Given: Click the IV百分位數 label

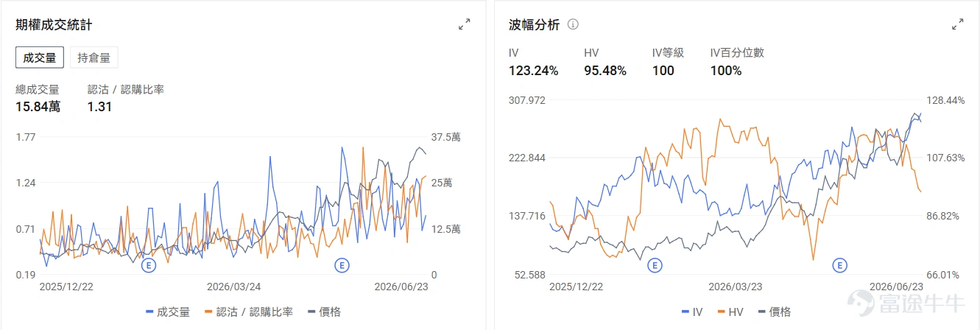Looking at the screenshot, I should [x=737, y=53].
